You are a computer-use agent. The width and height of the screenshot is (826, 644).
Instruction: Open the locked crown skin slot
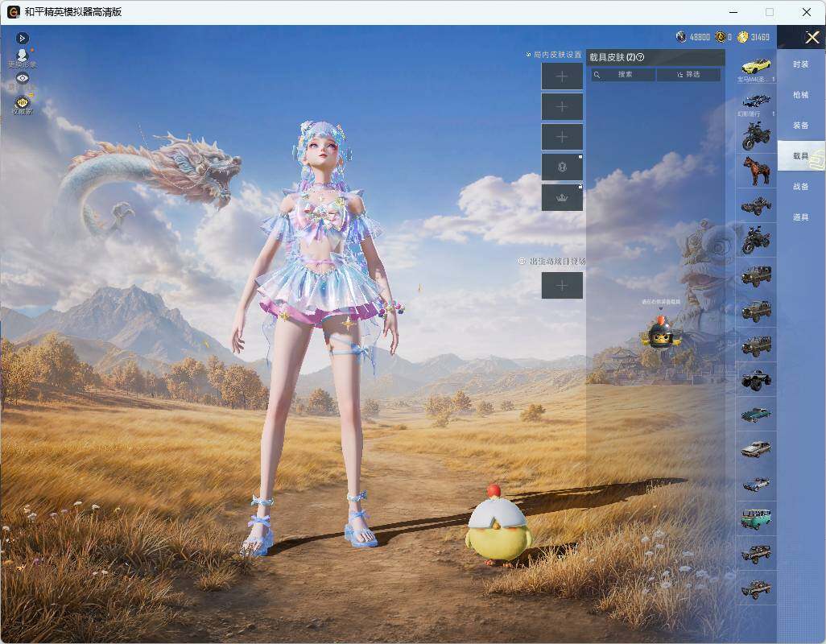[562, 197]
